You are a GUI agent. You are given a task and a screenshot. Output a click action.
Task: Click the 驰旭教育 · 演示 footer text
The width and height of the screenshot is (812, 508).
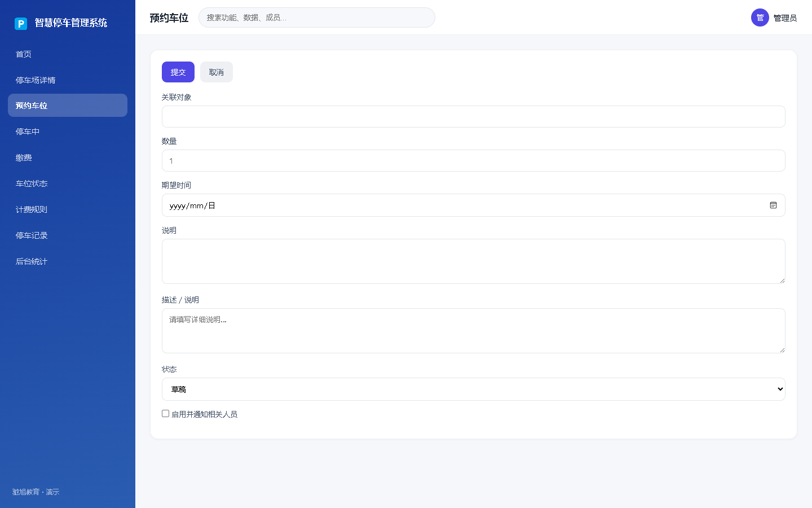click(x=36, y=492)
